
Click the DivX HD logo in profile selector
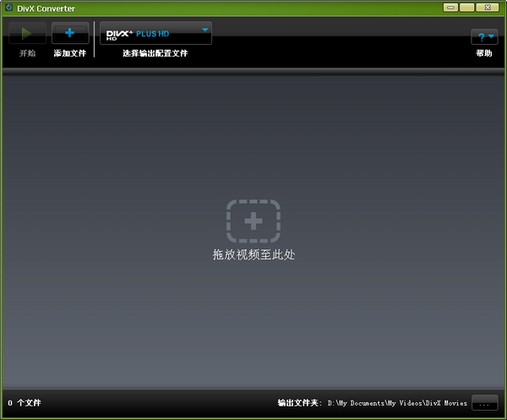119,34
